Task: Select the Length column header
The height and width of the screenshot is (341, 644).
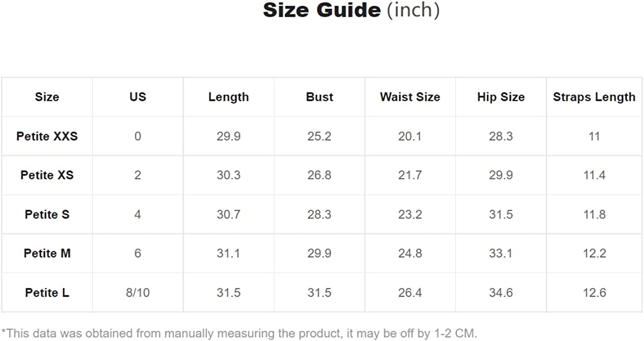Action: (x=229, y=97)
